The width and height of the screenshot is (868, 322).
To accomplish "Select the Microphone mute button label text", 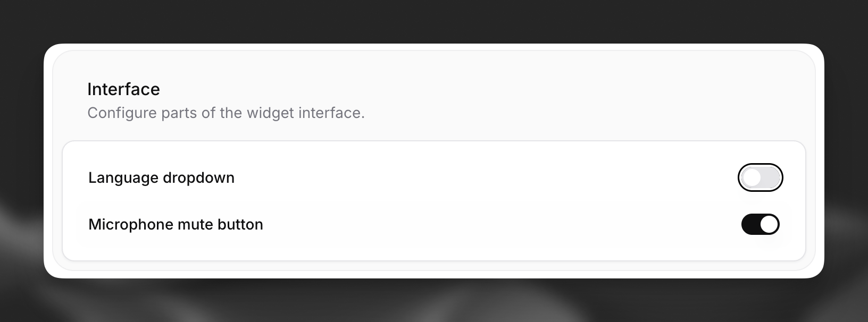I will [176, 224].
